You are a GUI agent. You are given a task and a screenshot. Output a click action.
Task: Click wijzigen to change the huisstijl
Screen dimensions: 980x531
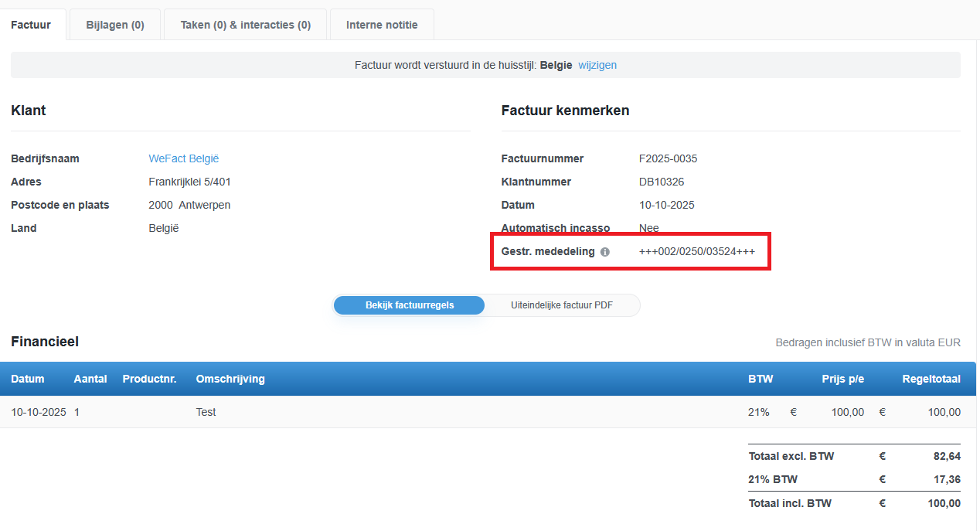point(597,65)
